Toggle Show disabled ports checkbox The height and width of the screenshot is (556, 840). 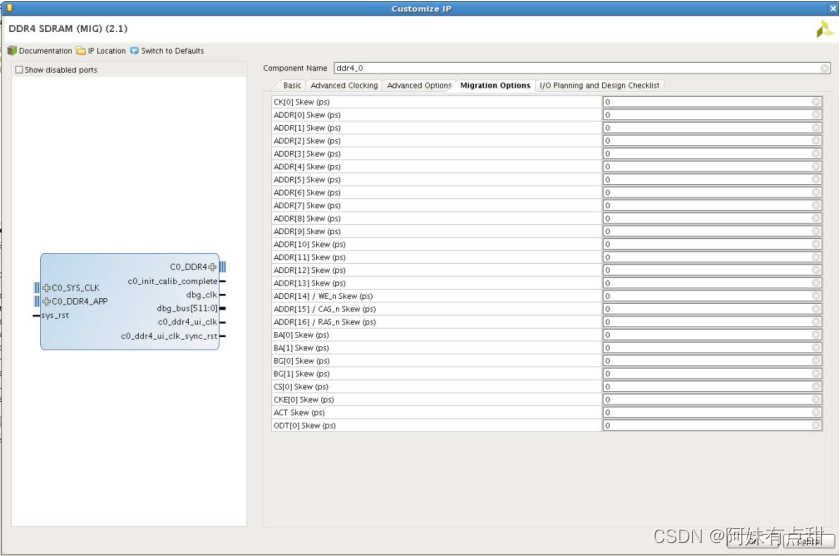[19, 70]
